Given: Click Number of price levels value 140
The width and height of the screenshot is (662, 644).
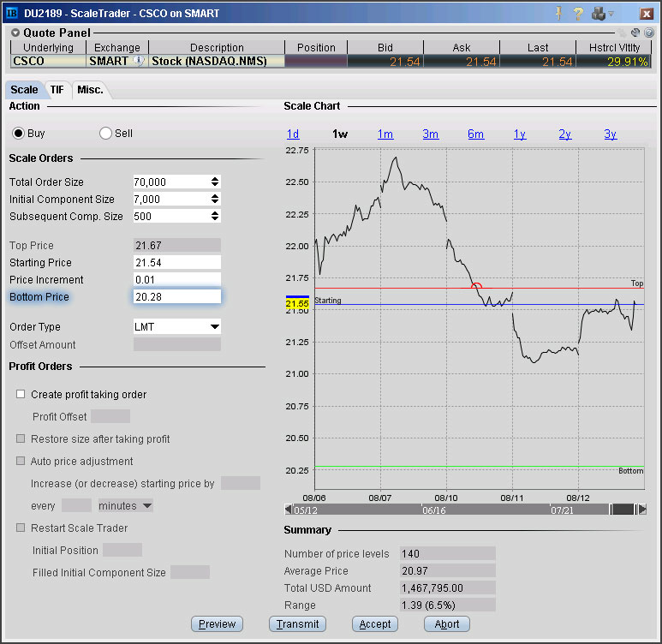Looking at the screenshot, I should (448, 553).
